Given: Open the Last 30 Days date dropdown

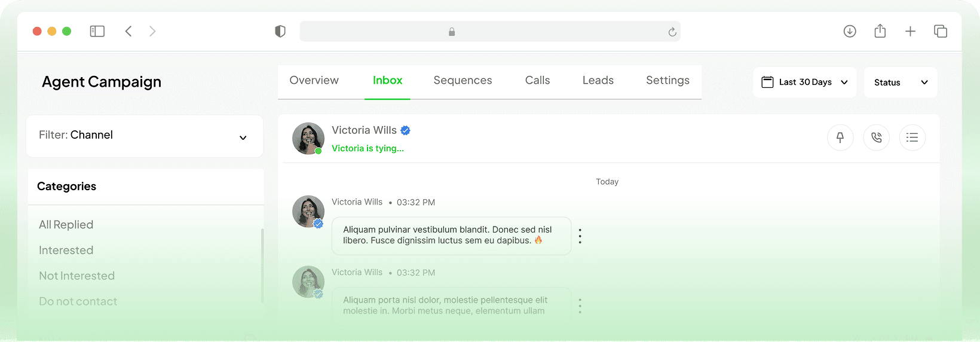Looking at the screenshot, I should pyautogui.click(x=804, y=83).
